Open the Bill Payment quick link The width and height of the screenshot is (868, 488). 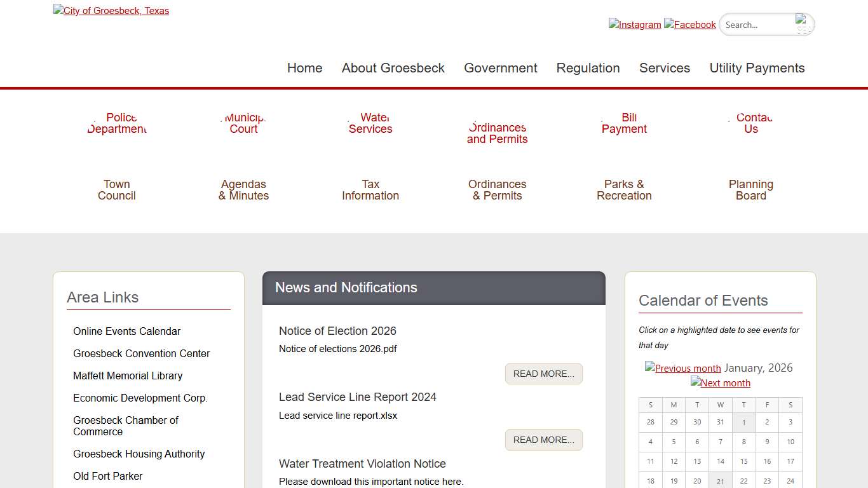coord(624,123)
